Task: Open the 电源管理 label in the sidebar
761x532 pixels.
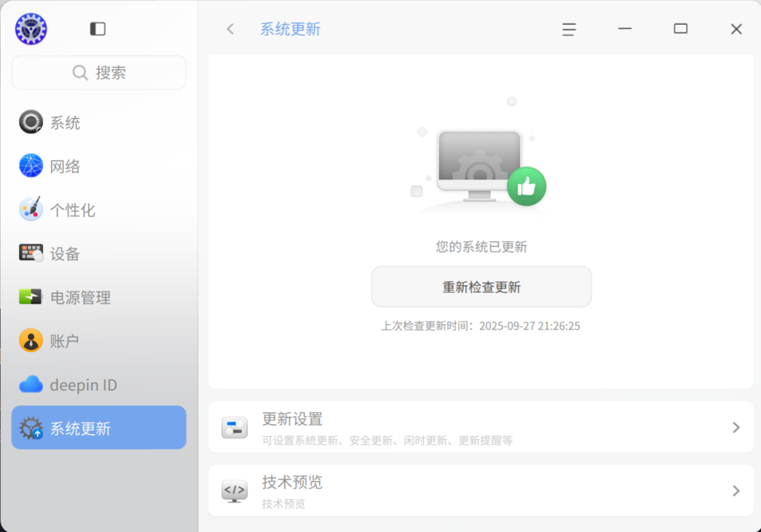Action: [x=81, y=298]
